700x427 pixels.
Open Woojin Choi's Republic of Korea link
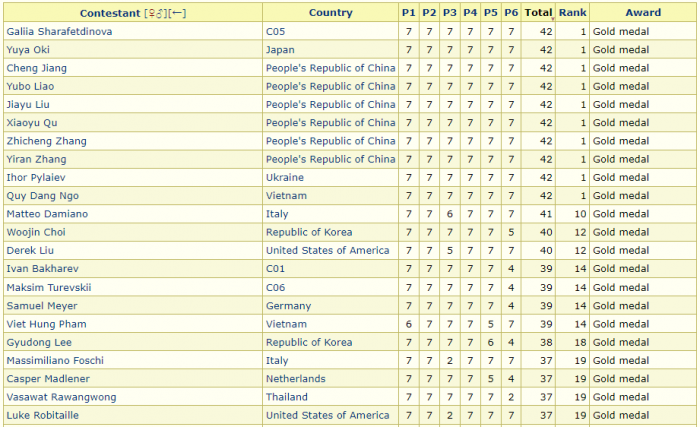309,233
